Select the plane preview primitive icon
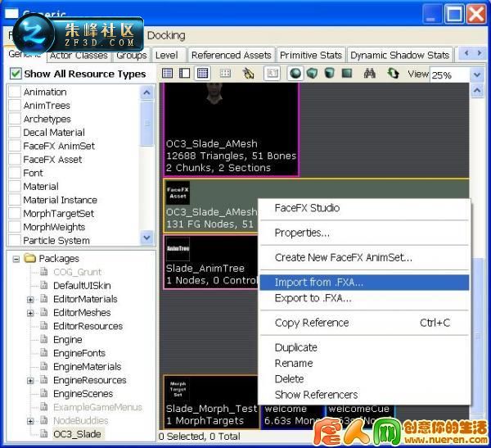491x448 pixels. point(347,74)
